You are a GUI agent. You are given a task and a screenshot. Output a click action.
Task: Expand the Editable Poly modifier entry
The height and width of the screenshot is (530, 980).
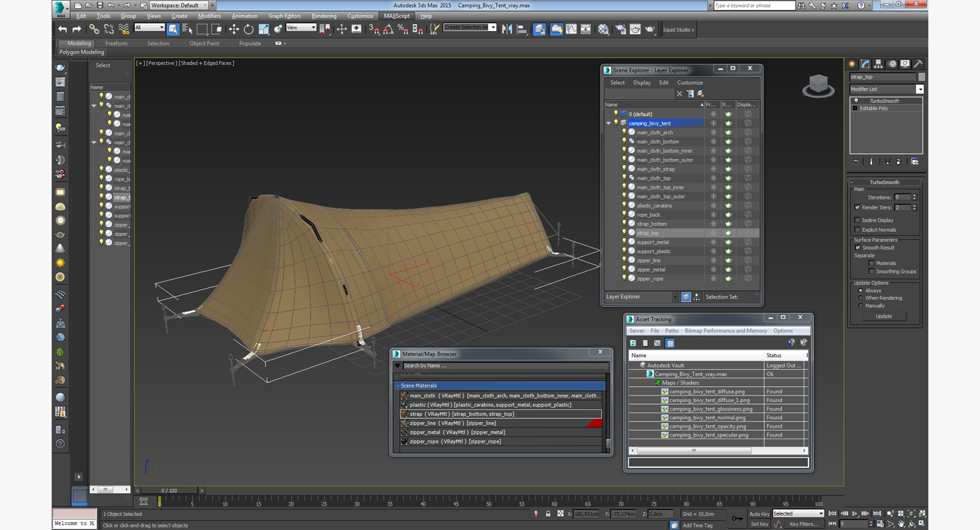[856, 108]
